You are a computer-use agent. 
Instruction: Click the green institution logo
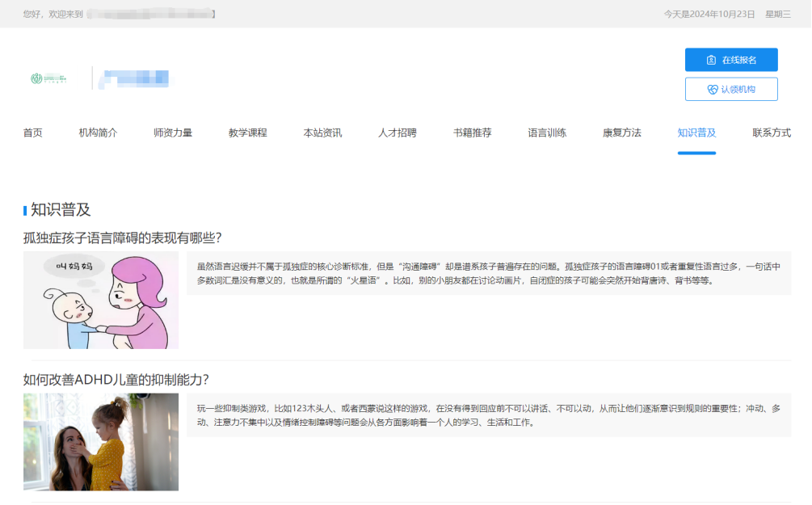48,78
